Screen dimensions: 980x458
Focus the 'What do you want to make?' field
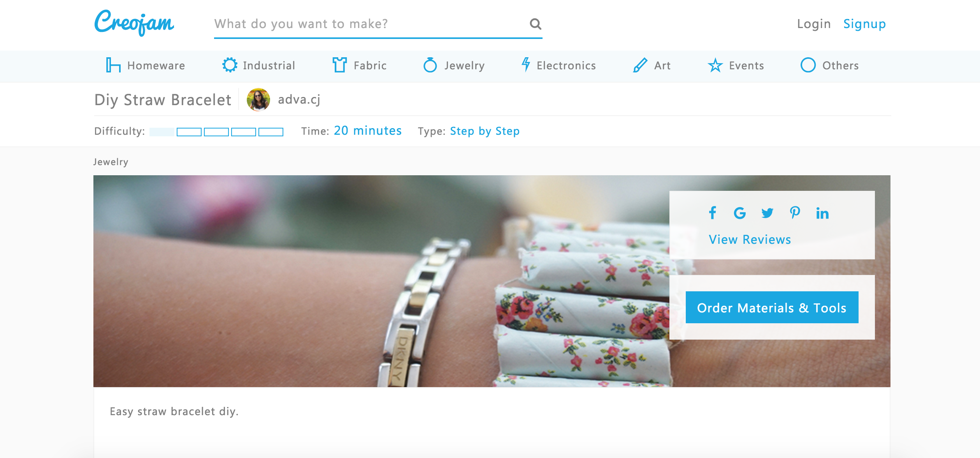(x=370, y=24)
